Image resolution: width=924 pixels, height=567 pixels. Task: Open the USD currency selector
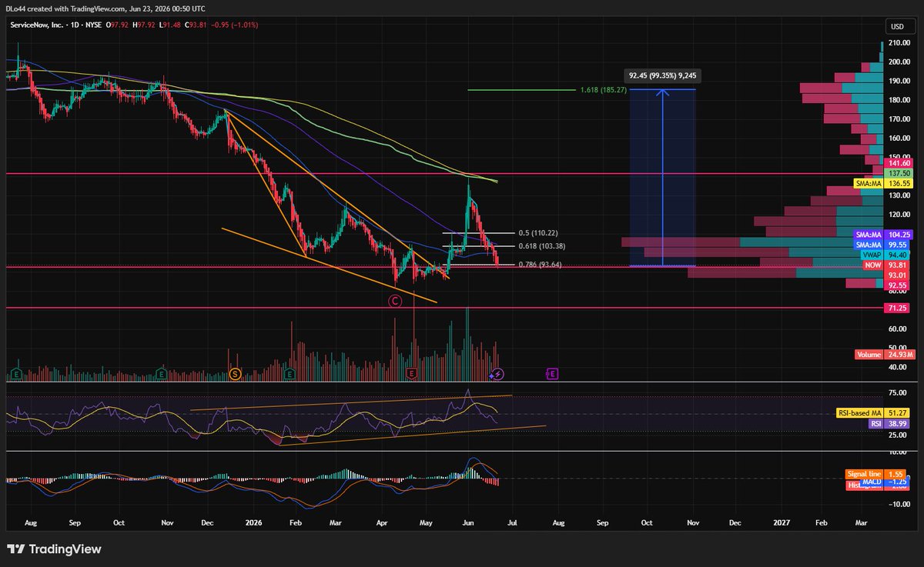tap(897, 27)
